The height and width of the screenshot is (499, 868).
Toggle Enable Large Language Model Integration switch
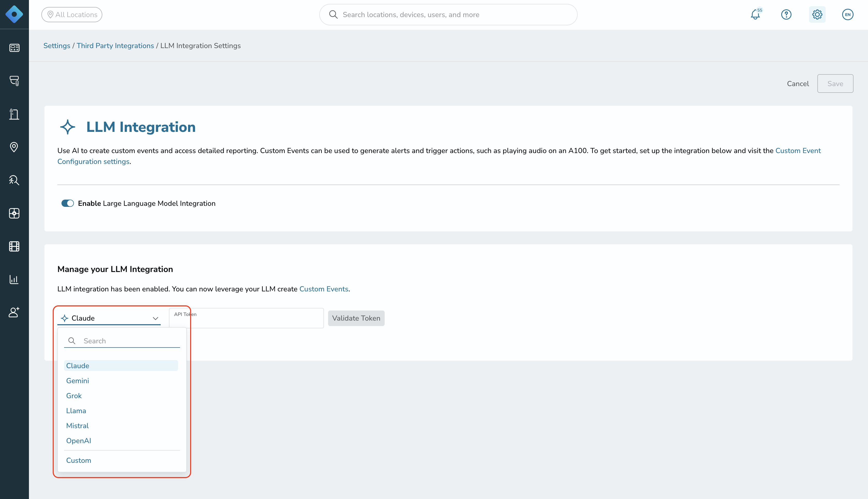click(67, 203)
